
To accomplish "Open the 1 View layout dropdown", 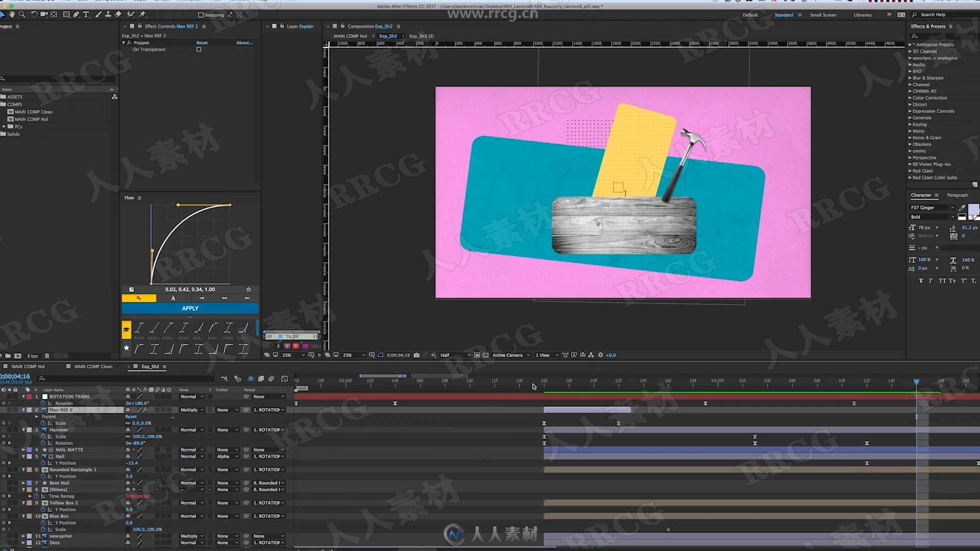I will pyautogui.click(x=547, y=355).
